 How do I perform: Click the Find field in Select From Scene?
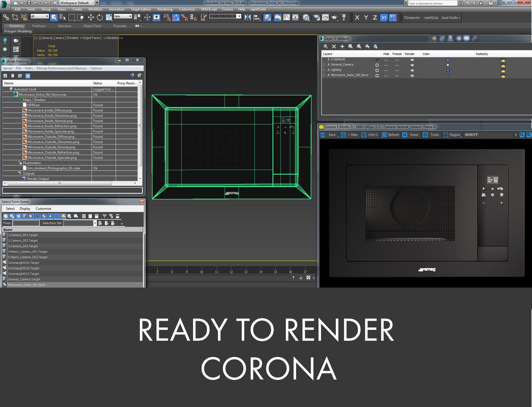(x=26, y=223)
